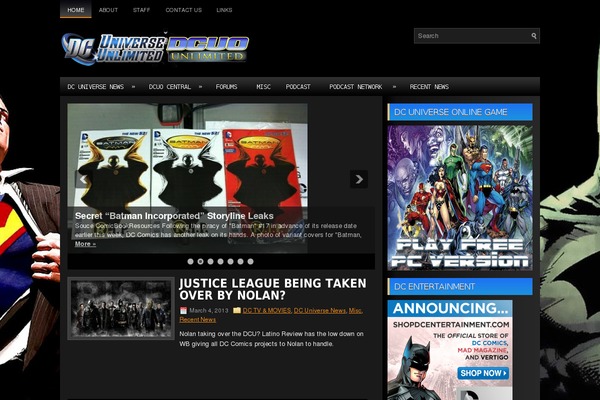Open the Misc menu item
This screenshot has height=400, width=600.
[263, 87]
